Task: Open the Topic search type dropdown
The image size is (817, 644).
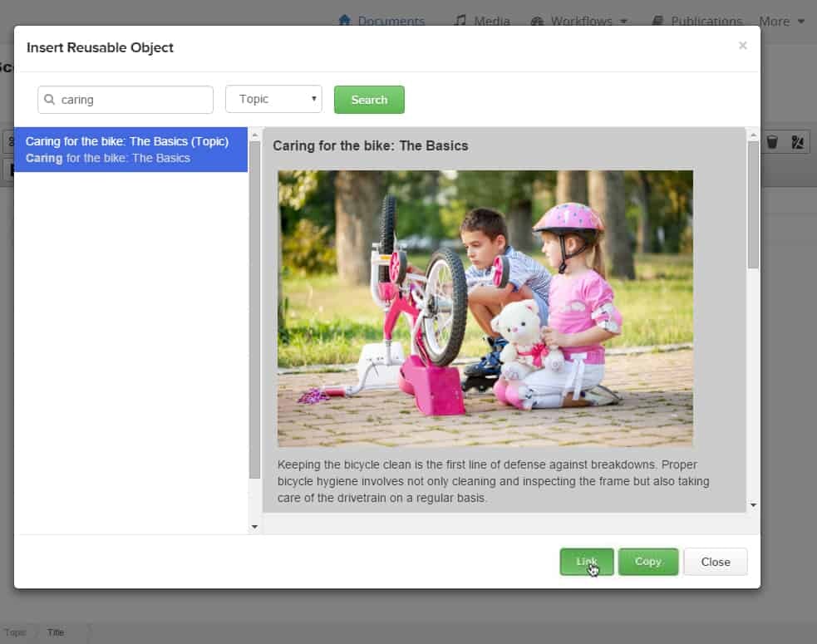Action: tap(273, 99)
